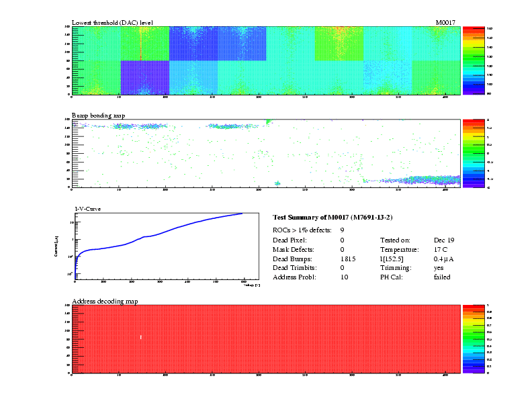This screenshot has width=532, height=411.
Task: Click the 'I[152.5]' label
Action: coord(392,259)
